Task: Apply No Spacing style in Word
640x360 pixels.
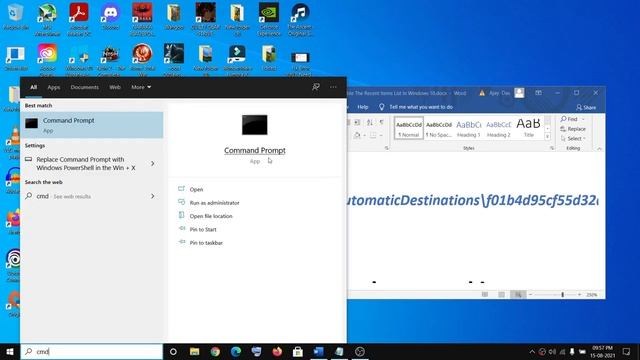Action: click(439, 128)
